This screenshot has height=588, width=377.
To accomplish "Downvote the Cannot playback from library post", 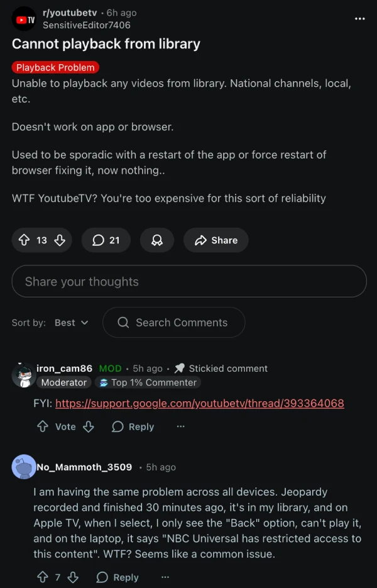I will click(58, 240).
